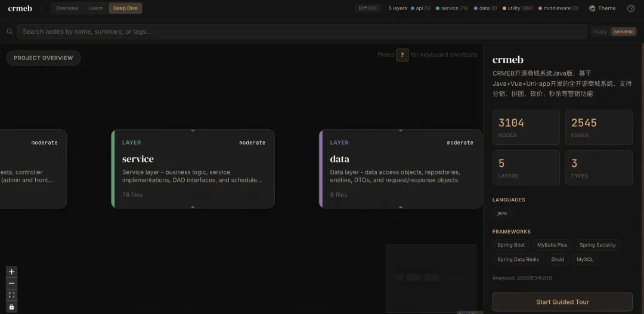This screenshot has width=644, height=314.
Task: Click the Spring Security framework tag
Action: coord(597,245)
